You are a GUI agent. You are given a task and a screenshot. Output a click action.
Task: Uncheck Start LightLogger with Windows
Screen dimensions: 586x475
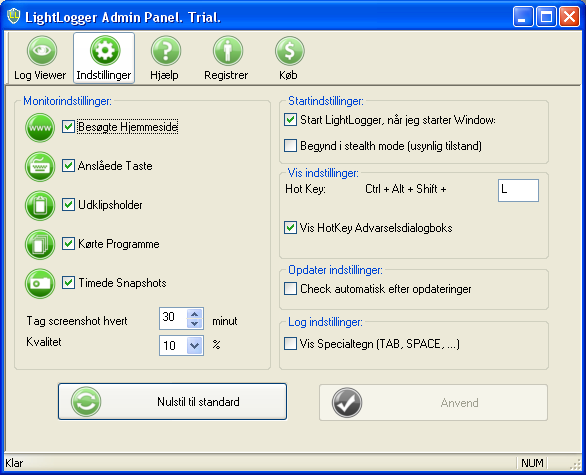(x=290, y=120)
